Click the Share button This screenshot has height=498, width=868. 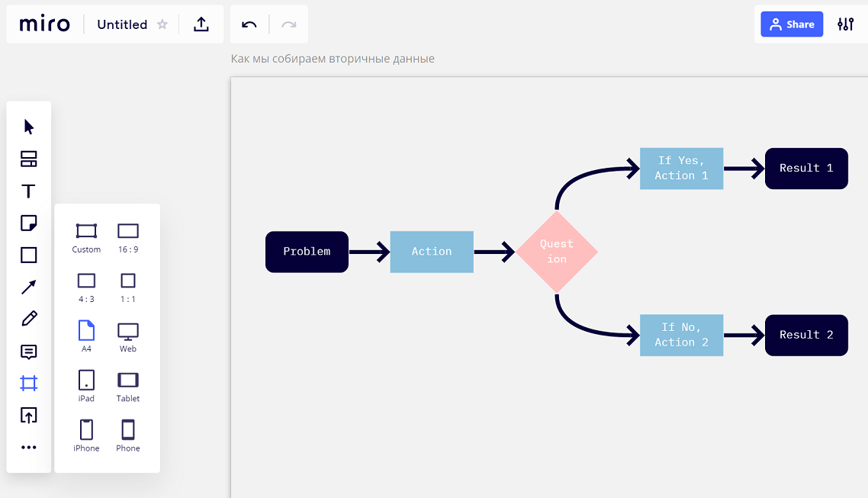(792, 24)
